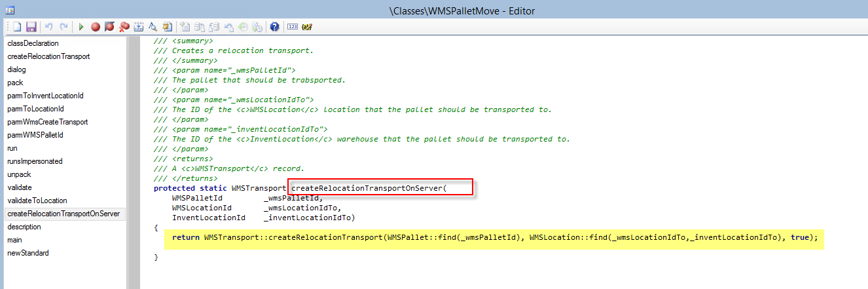
Task: Click the createRelocationTransportOnServer method name in code
Action: tap(368, 188)
